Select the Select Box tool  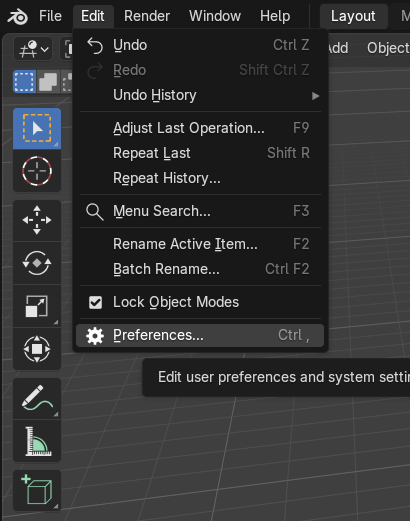(x=37, y=129)
